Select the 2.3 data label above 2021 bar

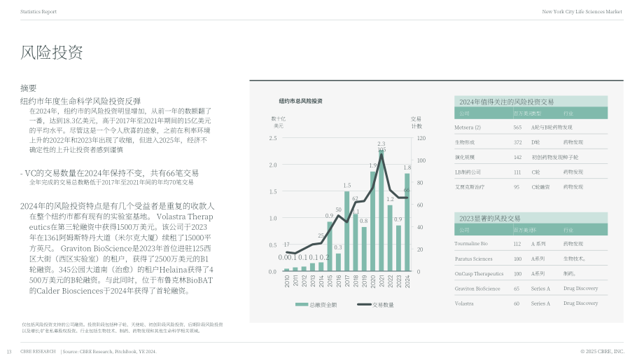pyautogui.click(x=381, y=144)
